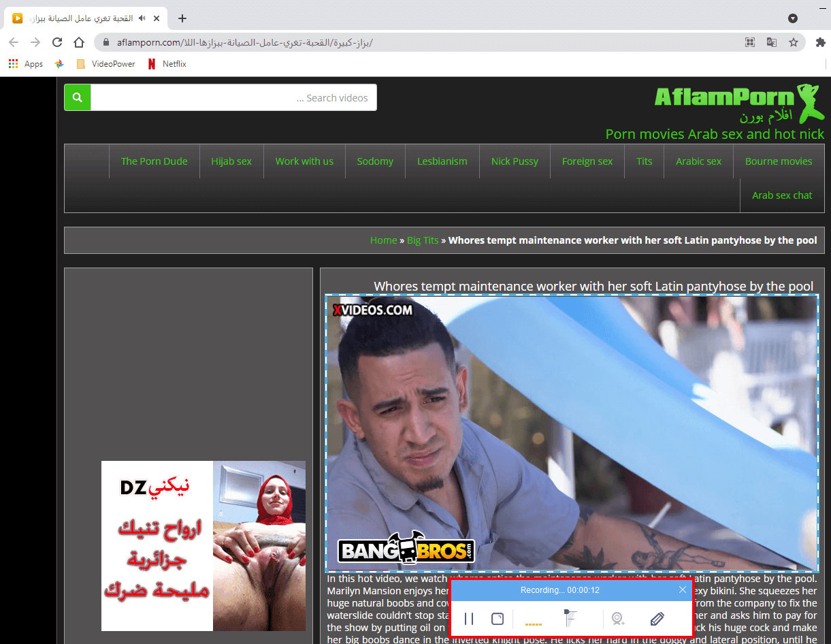This screenshot has height=644, width=831.
Task: Open the Extensions puzzle icon
Action: click(x=820, y=42)
